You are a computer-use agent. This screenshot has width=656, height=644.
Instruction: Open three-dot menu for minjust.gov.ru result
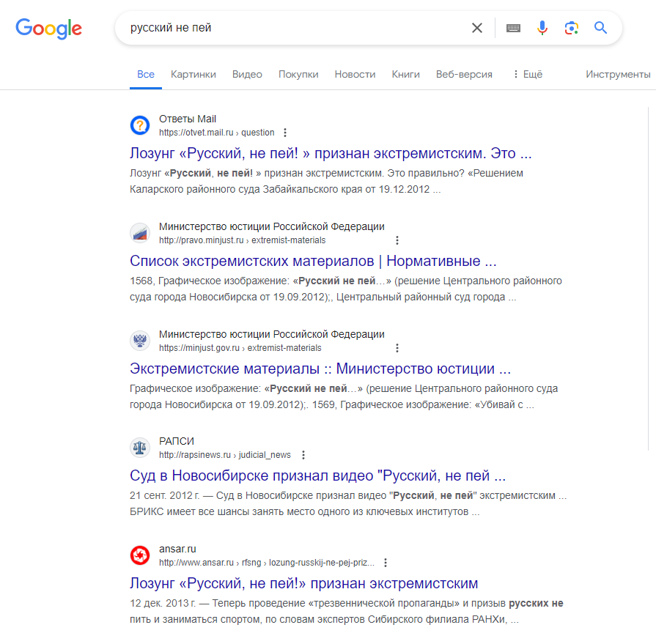(x=397, y=347)
